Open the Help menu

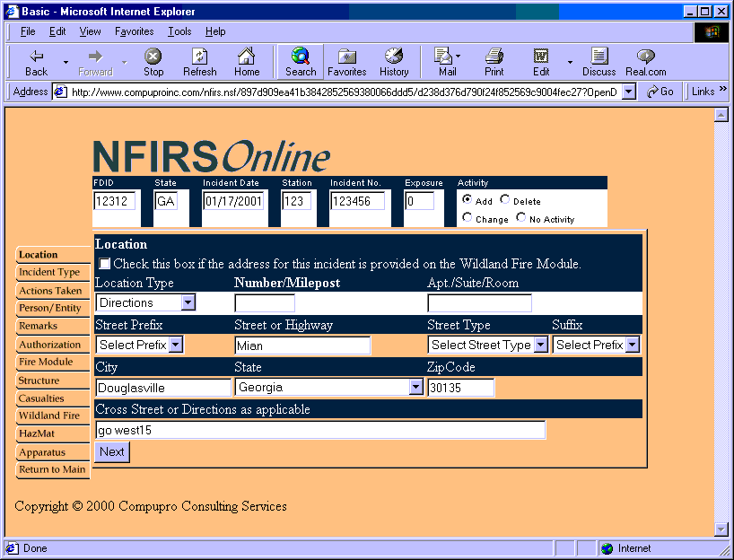215,31
